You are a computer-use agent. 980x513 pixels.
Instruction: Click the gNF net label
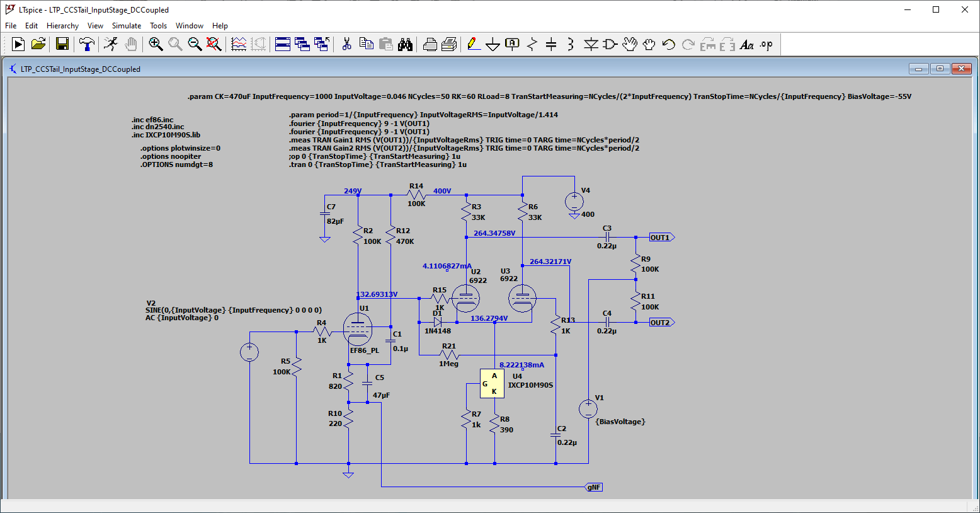(x=594, y=487)
